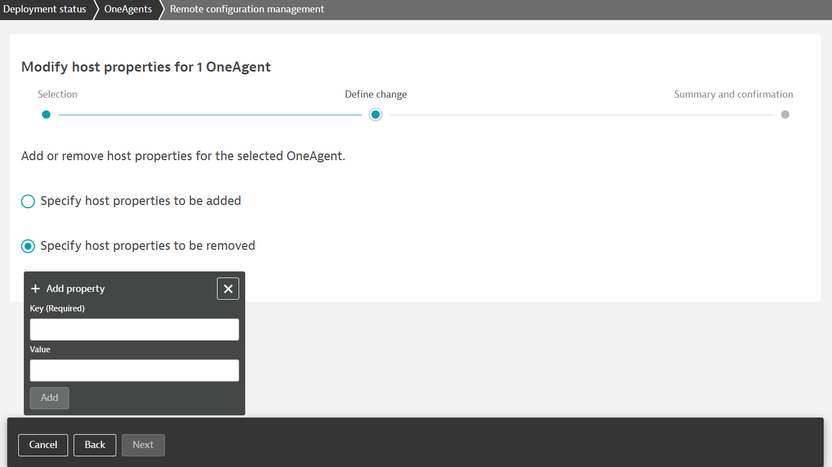Open Remote configuration management breadcrumb
This screenshot has width=832, height=467.
246,9
